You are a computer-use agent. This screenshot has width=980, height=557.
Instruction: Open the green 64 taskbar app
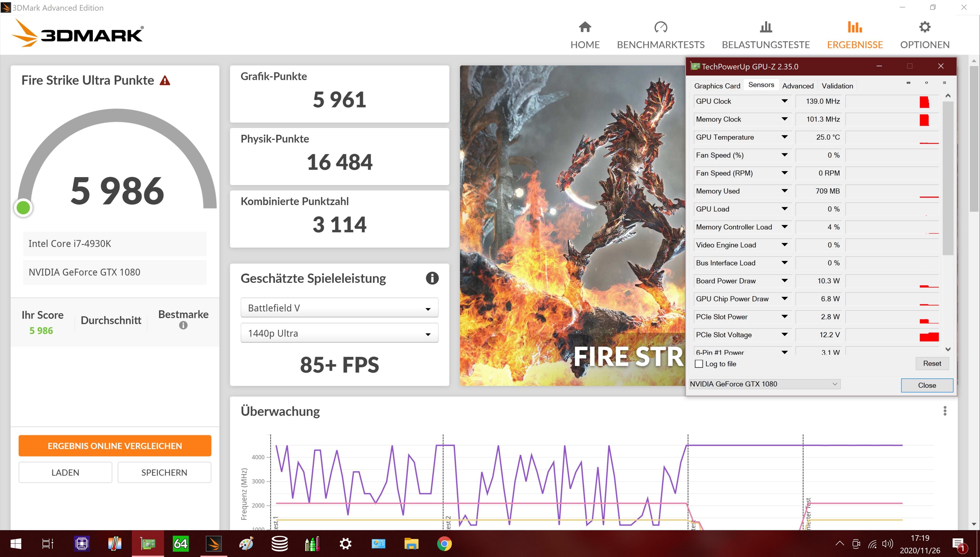point(181,544)
